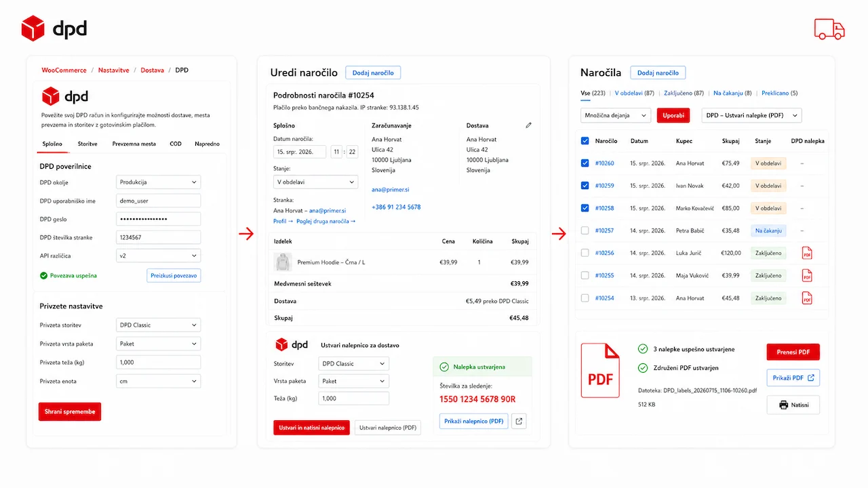Open the Privzeta enota dropdown
868x488 pixels.
coord(159,381)
